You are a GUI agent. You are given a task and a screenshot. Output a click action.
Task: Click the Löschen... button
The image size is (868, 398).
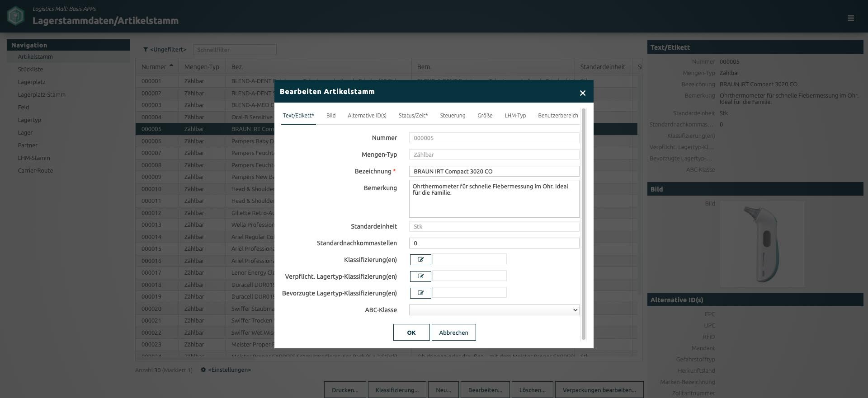coord(532,390)
